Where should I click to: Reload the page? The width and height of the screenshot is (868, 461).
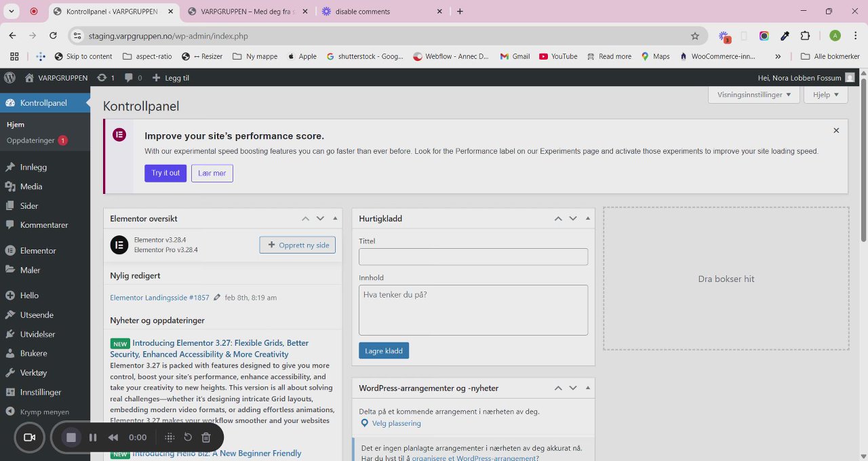point(53,36)
